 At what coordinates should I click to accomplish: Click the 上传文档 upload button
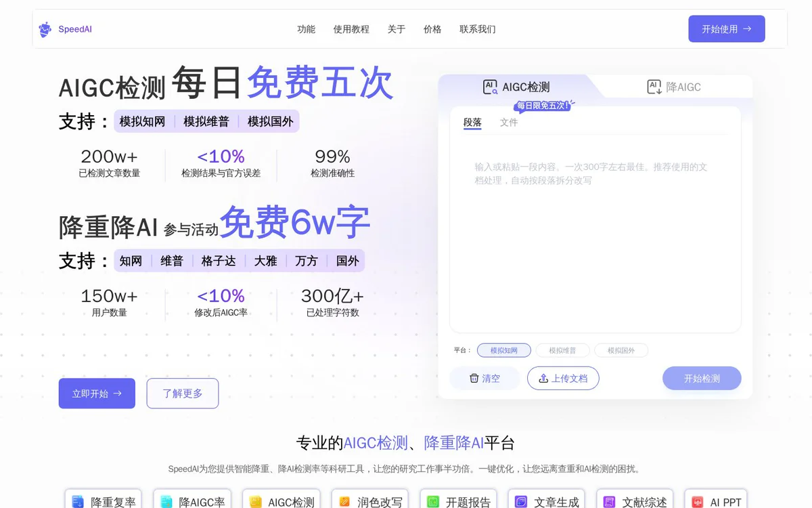(x=563, y=379)
